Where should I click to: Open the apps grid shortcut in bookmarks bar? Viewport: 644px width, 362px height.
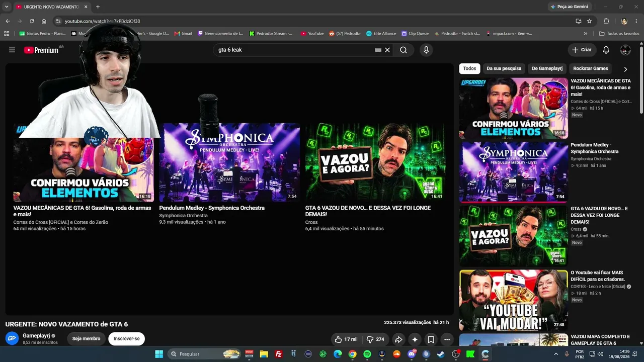(x=7, y=34)
